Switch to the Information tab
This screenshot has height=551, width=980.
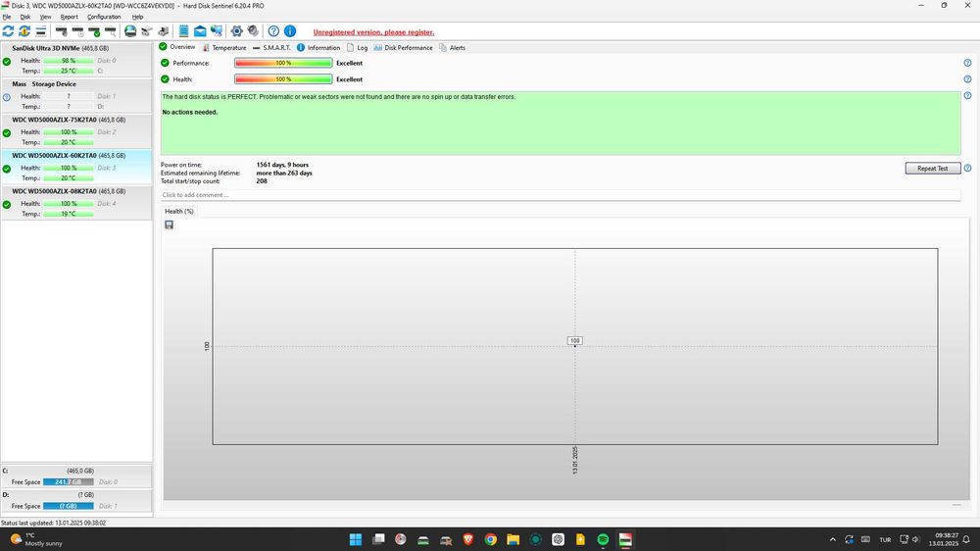click(x=318, y=47)
